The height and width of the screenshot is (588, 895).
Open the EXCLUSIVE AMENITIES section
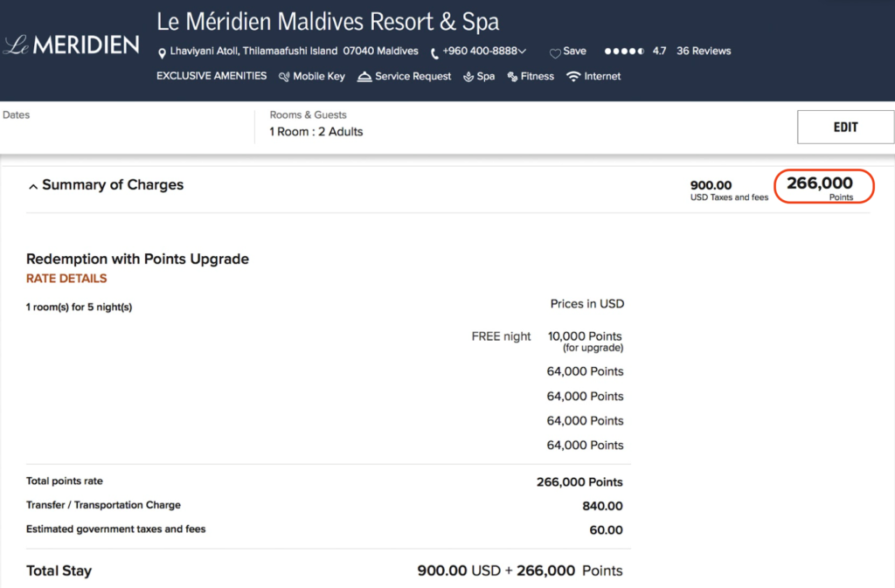coord(212,76)
